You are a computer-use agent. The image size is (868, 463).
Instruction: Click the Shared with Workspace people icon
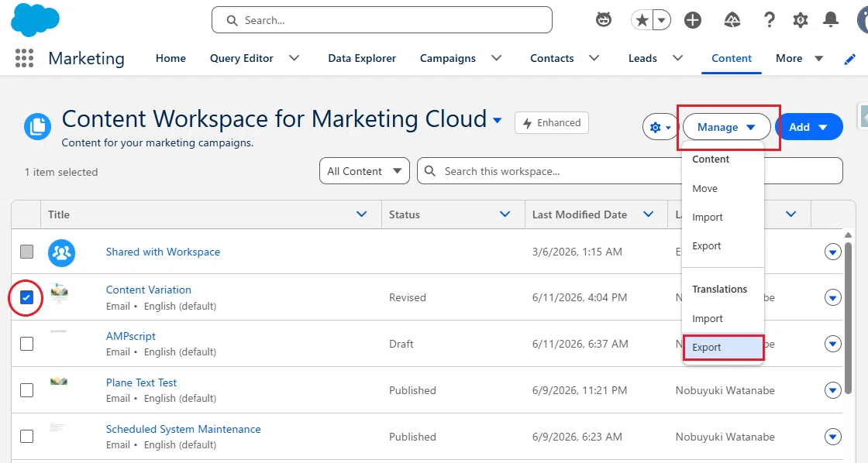pos(61,253)
